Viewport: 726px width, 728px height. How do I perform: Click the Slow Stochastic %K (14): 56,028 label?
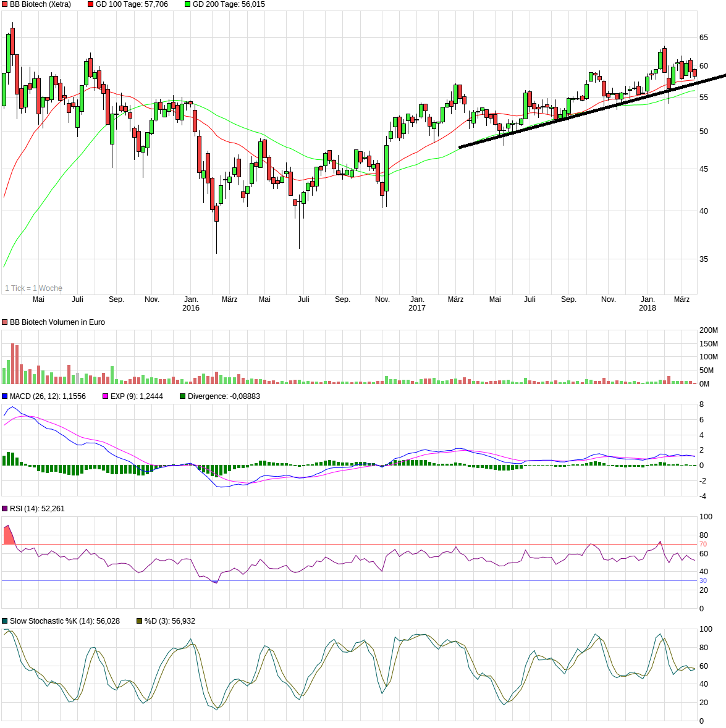click(65, 621)
